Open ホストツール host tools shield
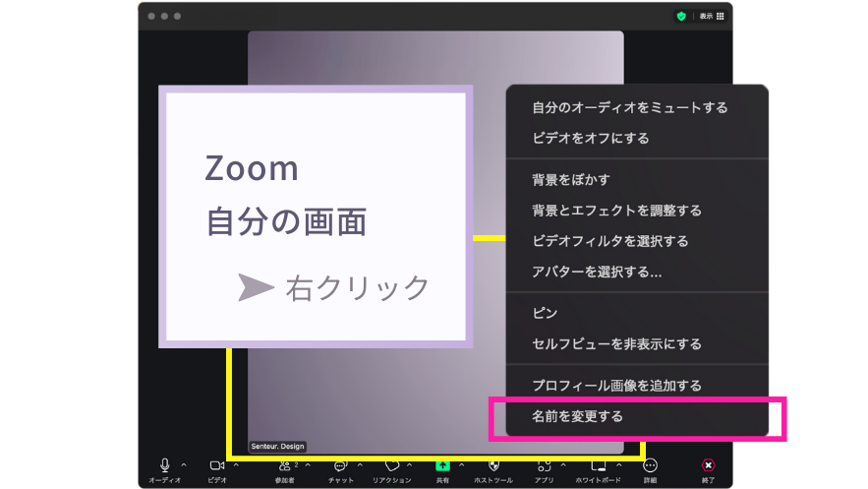The image size is (868, 489). 493,465
